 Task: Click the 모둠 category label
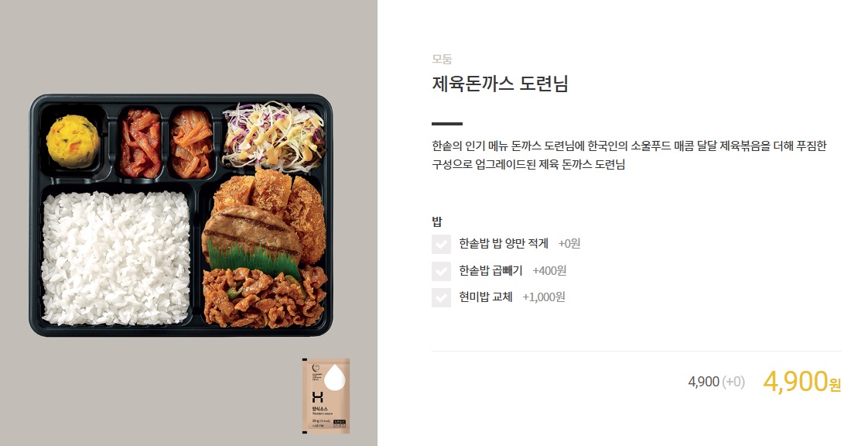tap(443, 59)
